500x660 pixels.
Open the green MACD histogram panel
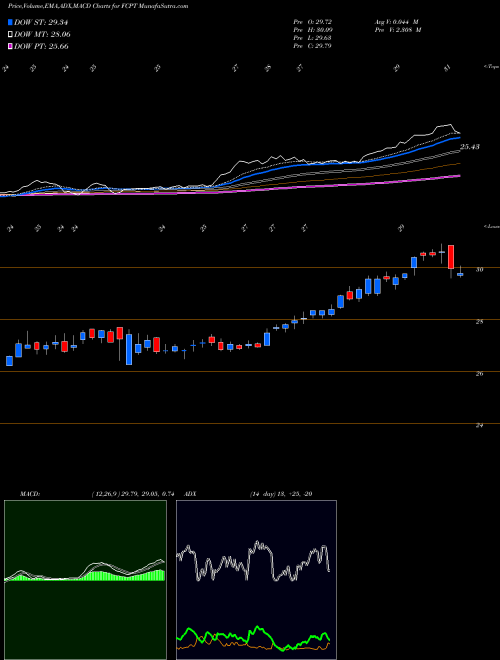(85, 580)
